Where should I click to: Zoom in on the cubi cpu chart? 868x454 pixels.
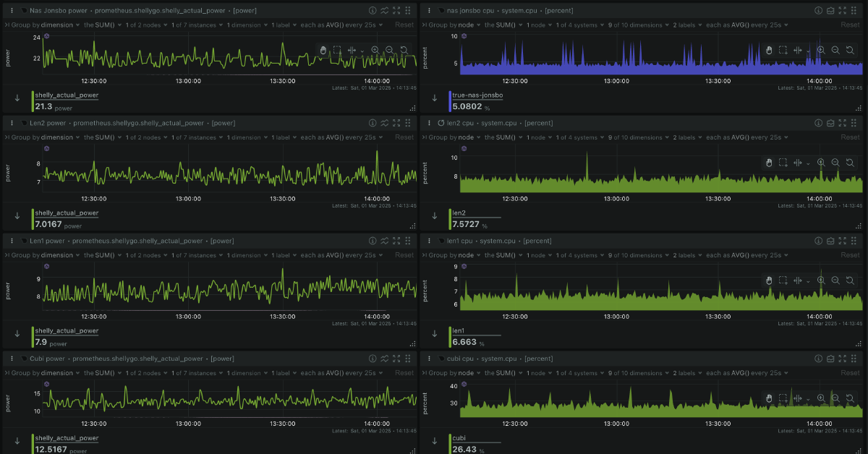pyautogui.click(x=821, y=398)
